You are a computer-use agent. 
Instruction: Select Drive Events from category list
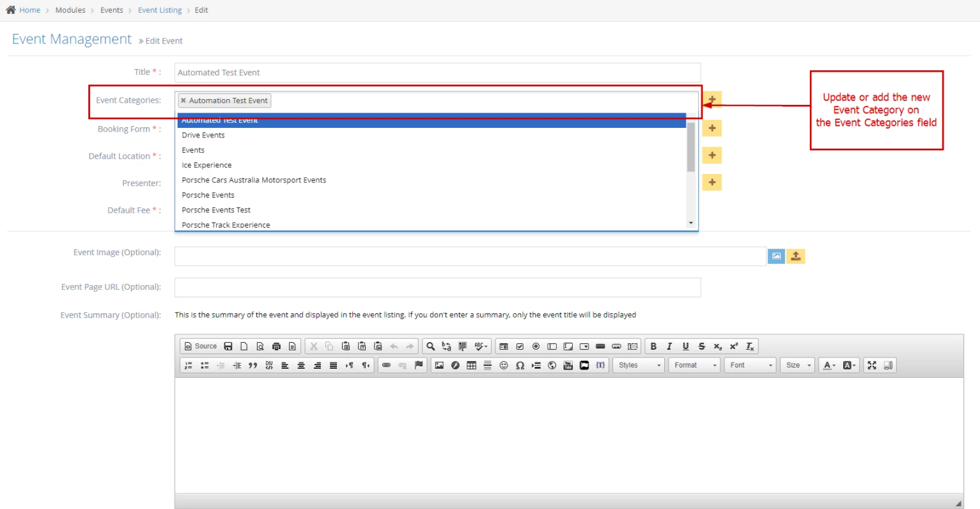click(203, 136)
